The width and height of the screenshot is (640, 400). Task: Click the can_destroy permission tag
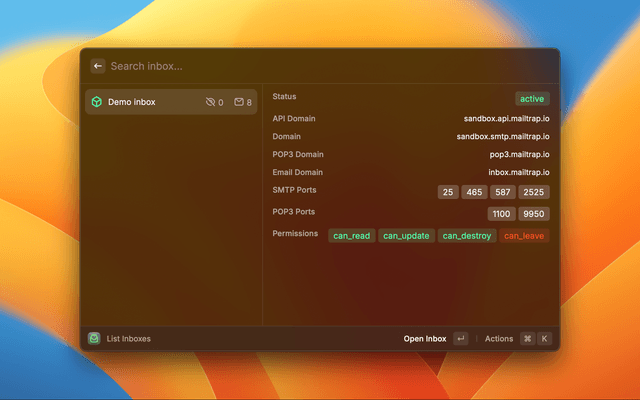(467, 236)
